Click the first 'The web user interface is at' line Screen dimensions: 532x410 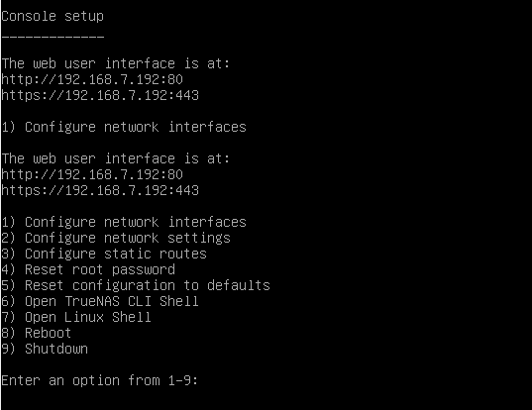coord(116,63)
